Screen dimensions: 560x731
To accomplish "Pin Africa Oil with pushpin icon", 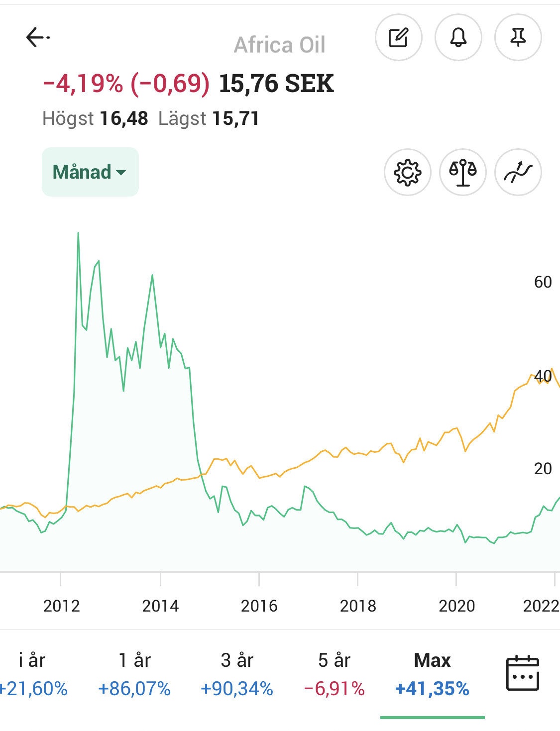I will click(x=518, y=37).
